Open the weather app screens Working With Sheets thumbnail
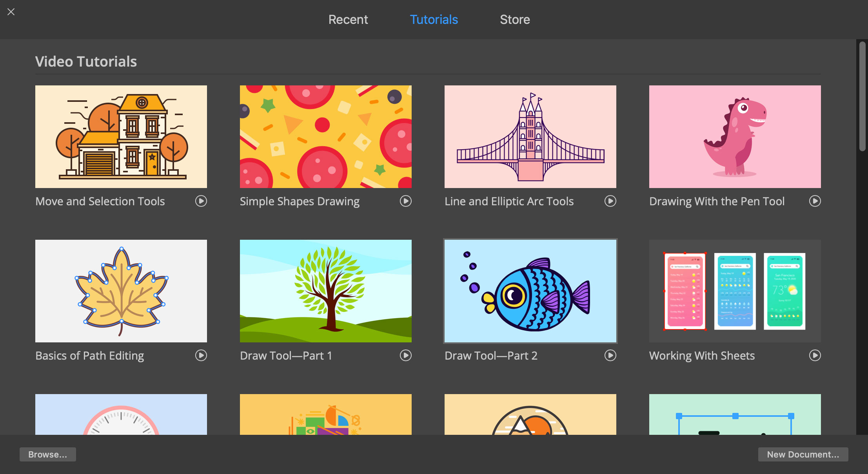The image size is (868, 474). (735, 291)
